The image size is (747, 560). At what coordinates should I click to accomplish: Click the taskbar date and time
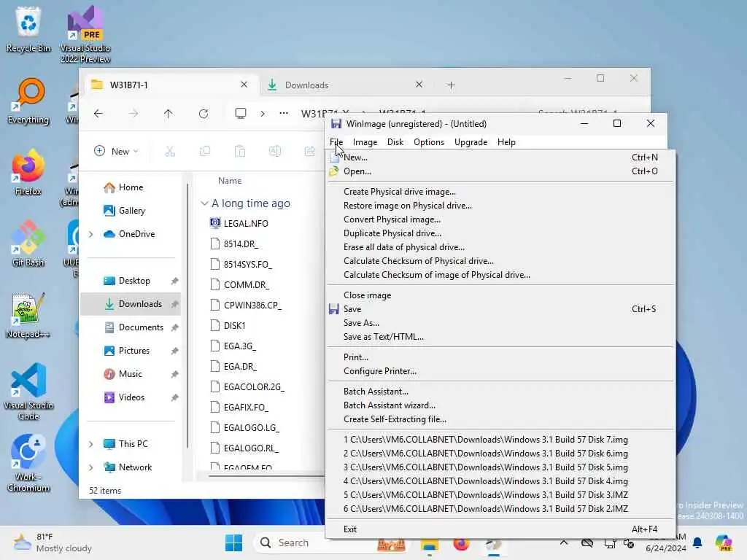(x=666, y=542)
